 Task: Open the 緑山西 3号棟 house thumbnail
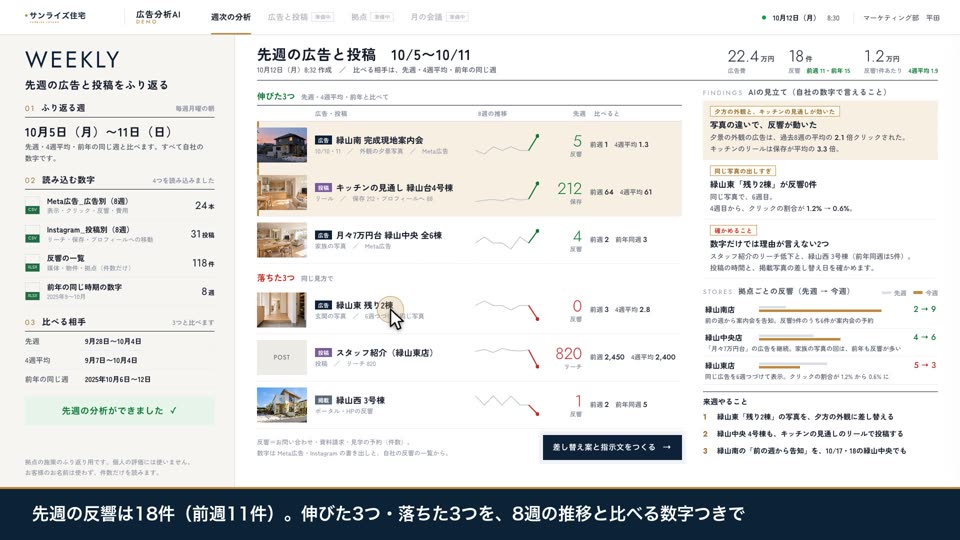(282, 405)
